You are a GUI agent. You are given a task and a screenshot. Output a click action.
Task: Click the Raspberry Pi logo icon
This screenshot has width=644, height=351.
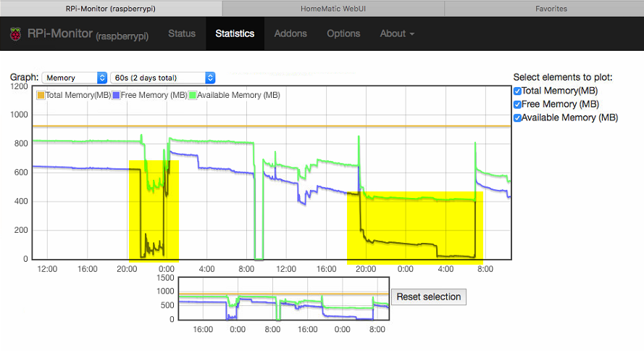click(x=14, y=34)
